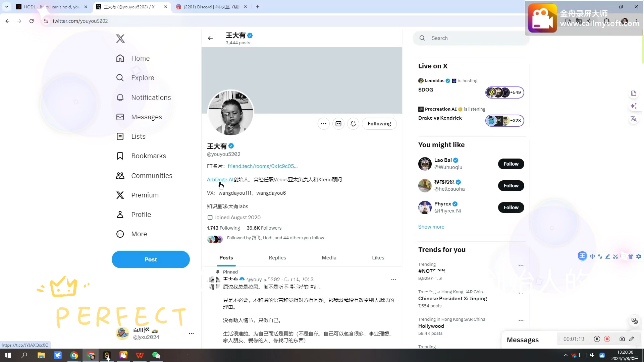Open pinned post's three-dot menu
Screen dimensions: 644x362
point(393,280)
